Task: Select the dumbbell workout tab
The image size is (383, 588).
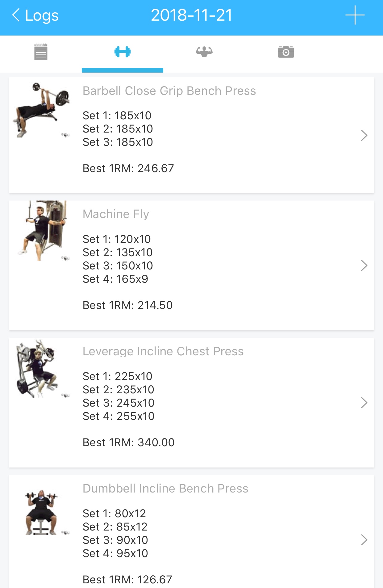Action: (123, 52)
